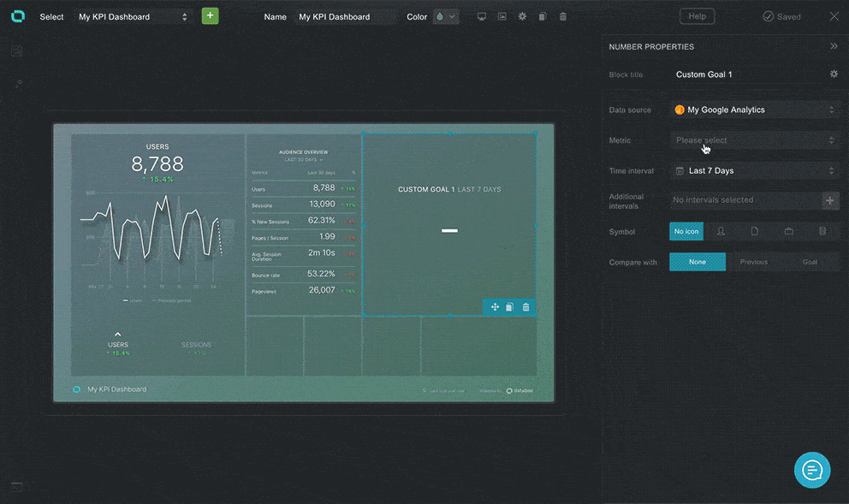Duplicate the Custom Goal 1 block

pos(509,307)
